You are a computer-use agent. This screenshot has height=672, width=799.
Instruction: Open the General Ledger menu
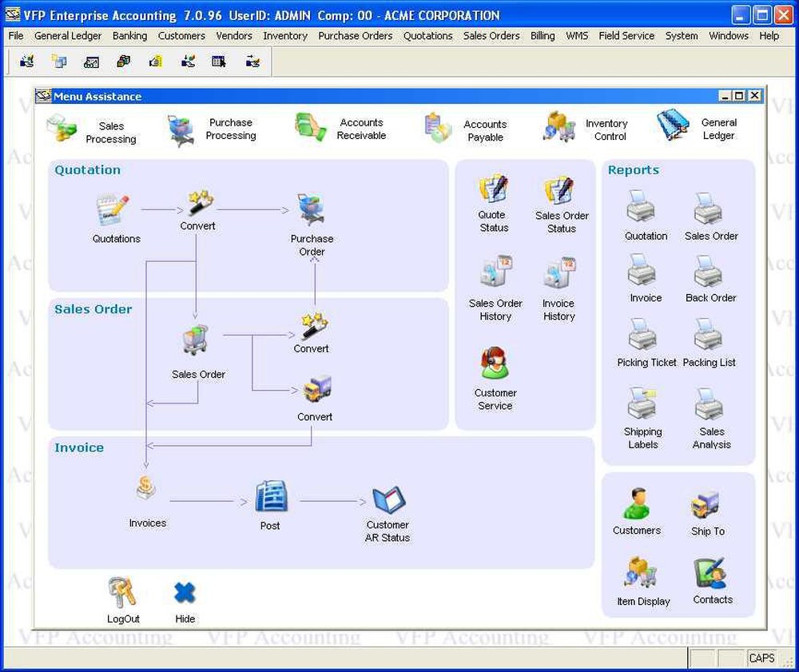point(68,36)
